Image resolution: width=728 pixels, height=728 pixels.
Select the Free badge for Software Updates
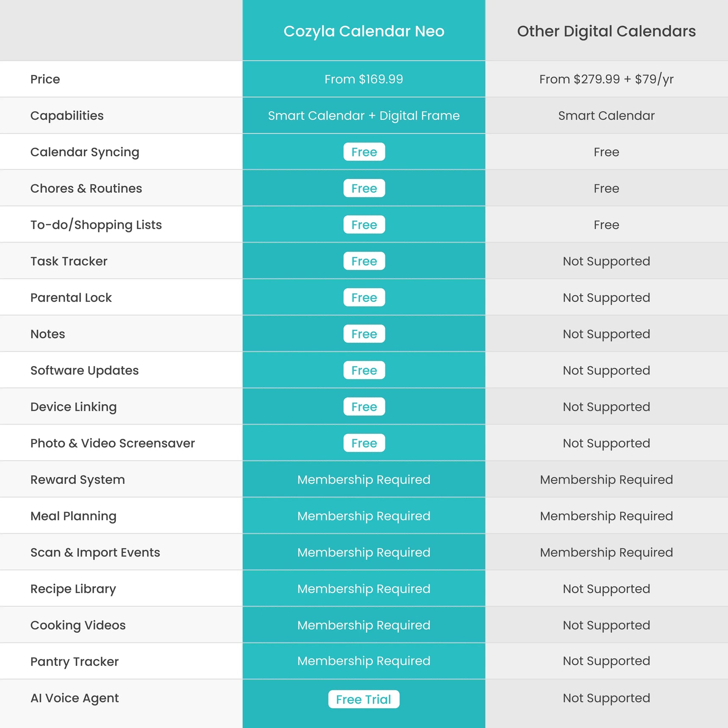point(364,370)
